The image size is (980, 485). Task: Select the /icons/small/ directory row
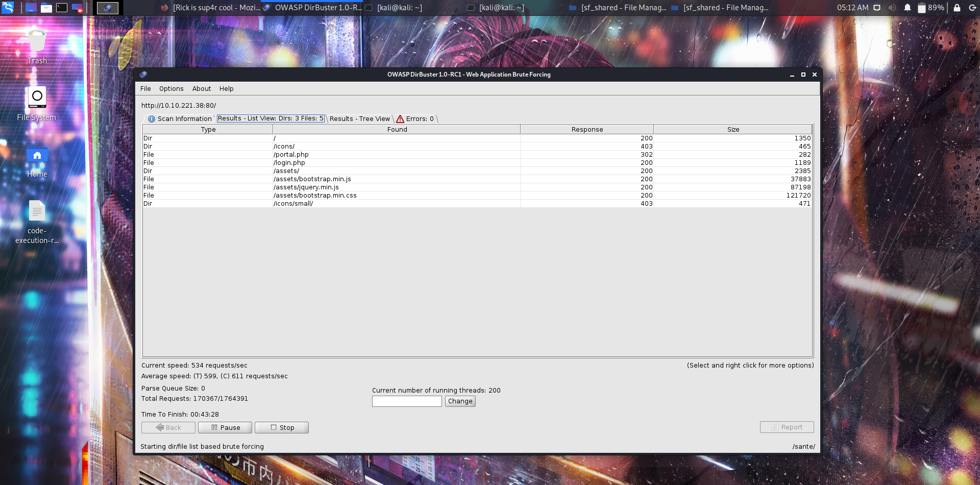pyautogui.click(x=477, y=204)
